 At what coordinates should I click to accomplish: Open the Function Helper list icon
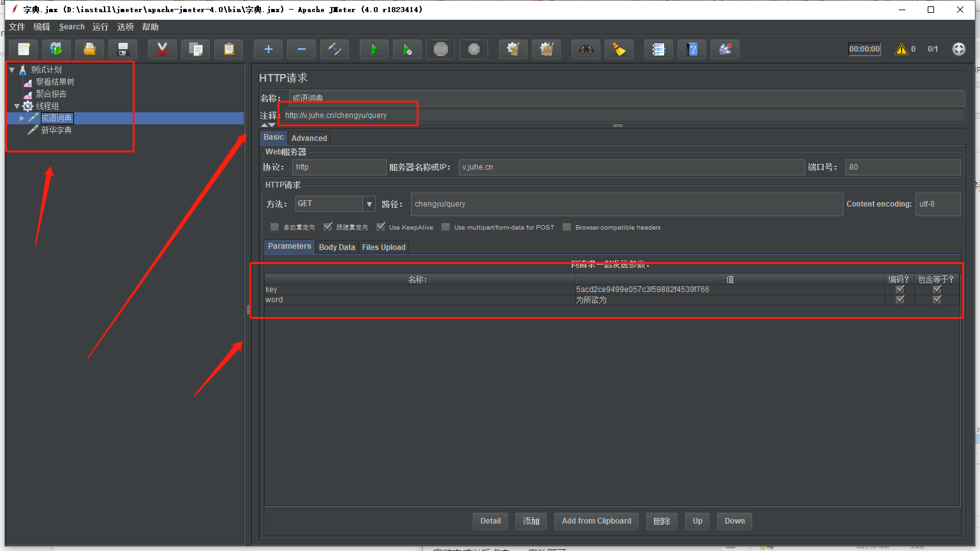(659, 49)
